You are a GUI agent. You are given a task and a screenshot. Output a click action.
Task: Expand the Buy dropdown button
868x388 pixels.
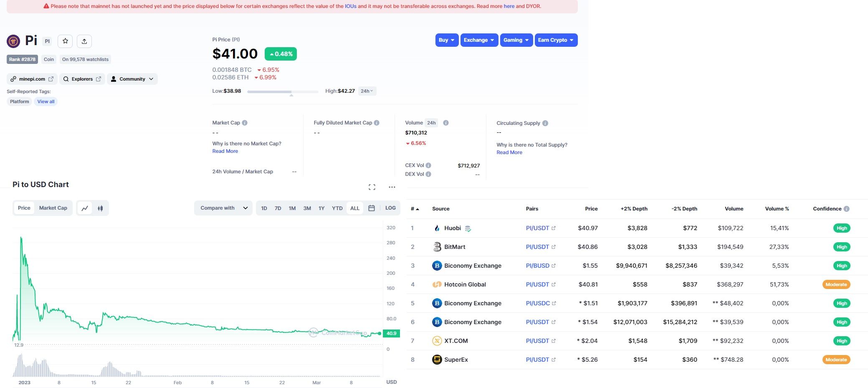tap(447, 40)
